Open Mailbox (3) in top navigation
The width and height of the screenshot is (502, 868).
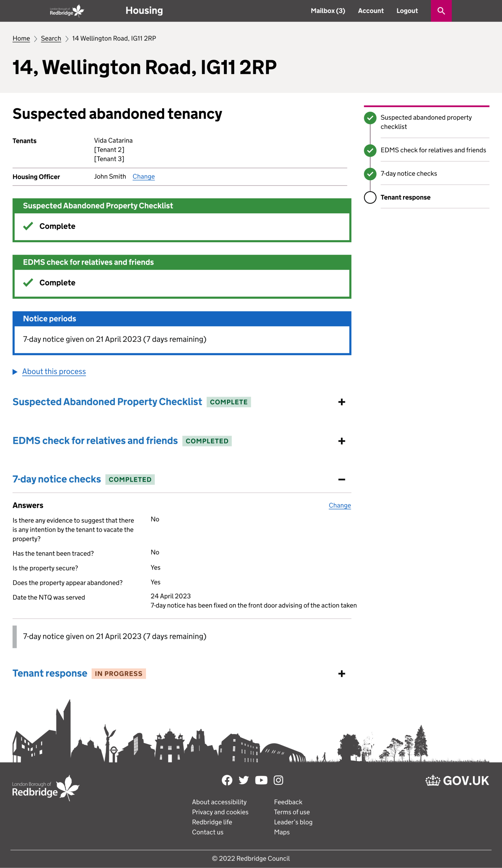(327, 11)
